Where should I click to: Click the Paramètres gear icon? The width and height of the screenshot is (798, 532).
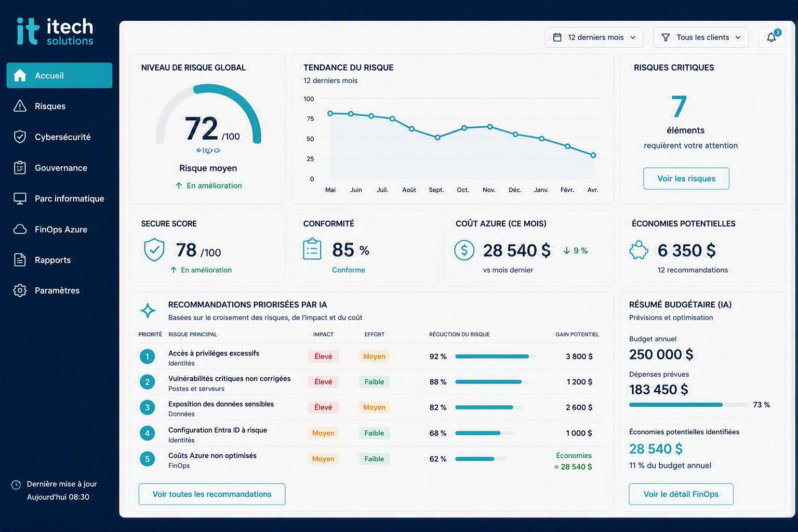click(20, 290)
